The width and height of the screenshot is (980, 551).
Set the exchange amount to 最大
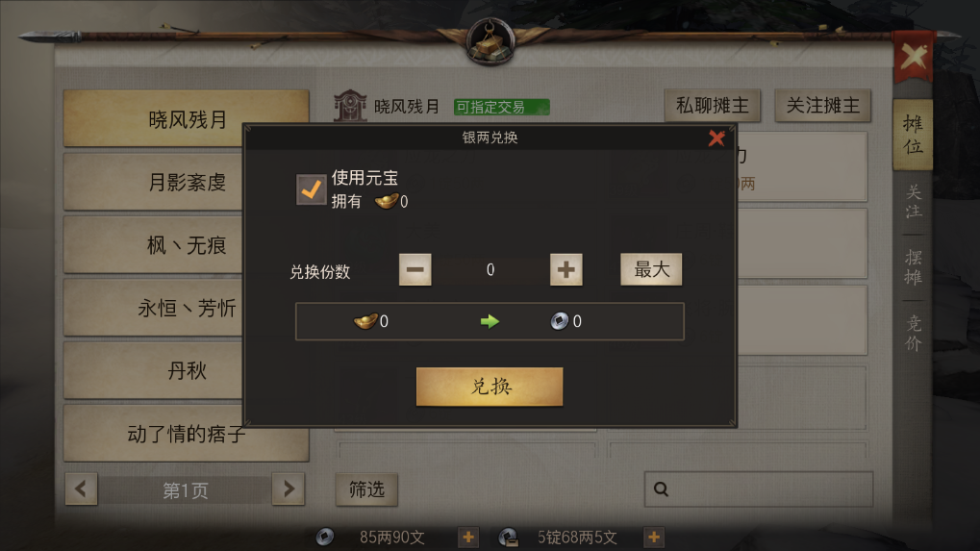651,269
